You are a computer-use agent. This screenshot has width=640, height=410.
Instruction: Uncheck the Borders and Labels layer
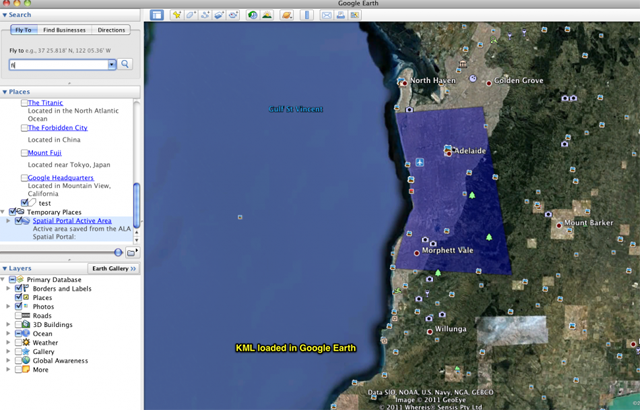click(x=20, y=289)
